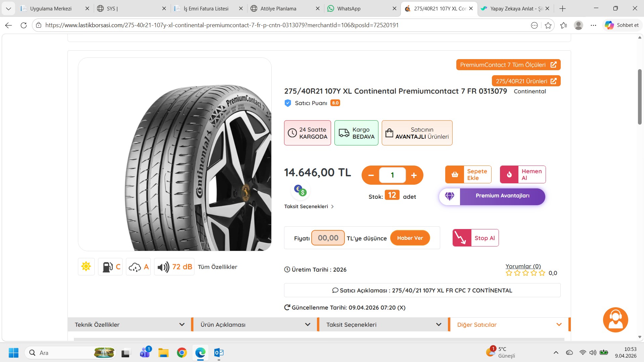Click the wet grip A rating icon
This screenshot has width=644, height=362.
(138, 267)
